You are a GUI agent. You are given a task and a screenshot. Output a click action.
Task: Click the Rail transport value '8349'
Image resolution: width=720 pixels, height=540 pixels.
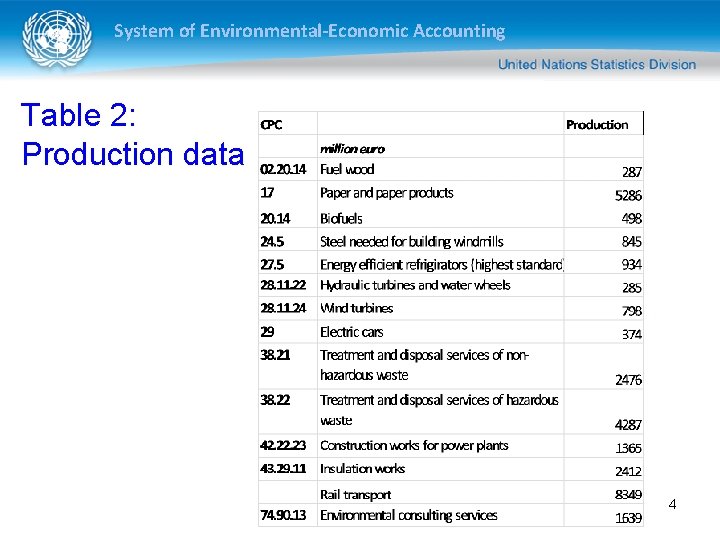click(628, 495)
